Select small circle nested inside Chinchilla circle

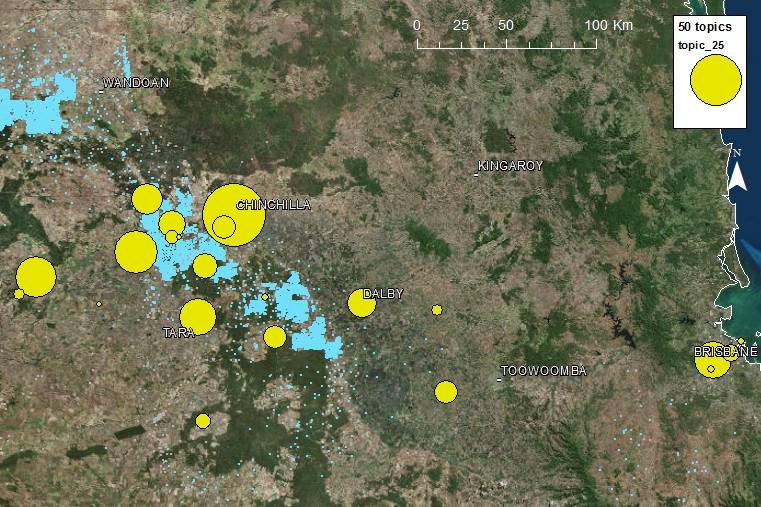click(x=224, y=227)
